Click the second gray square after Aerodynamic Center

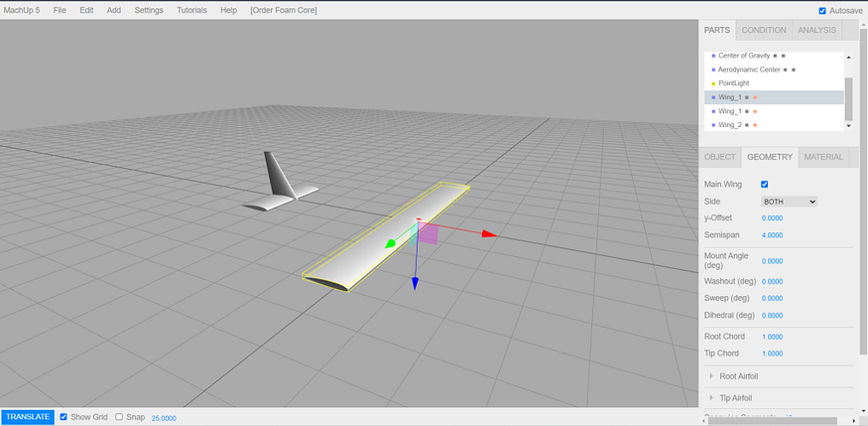794,70
